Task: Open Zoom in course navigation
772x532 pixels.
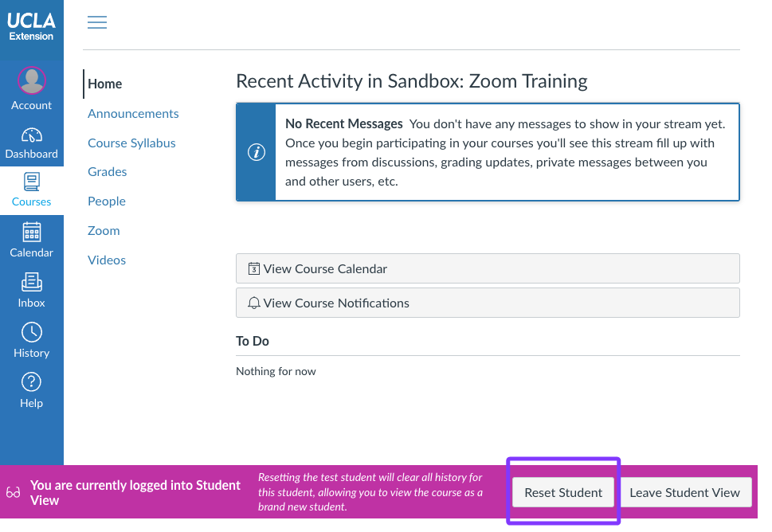Action: pyautogui.click(x=104, y=231)
